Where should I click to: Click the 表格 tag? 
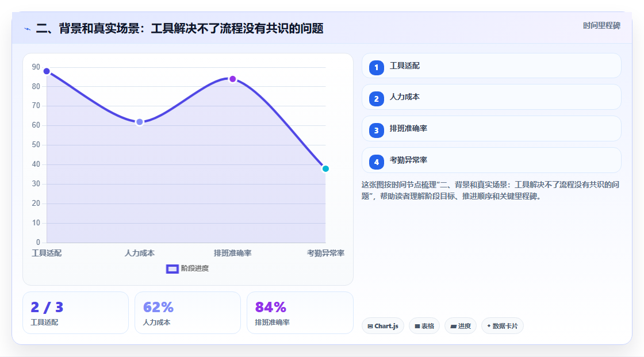424,326
